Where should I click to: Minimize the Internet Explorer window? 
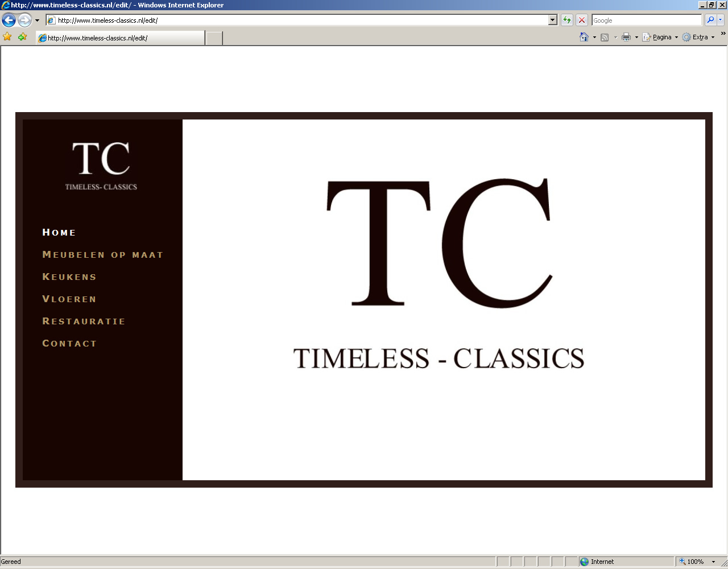(702, 5)
